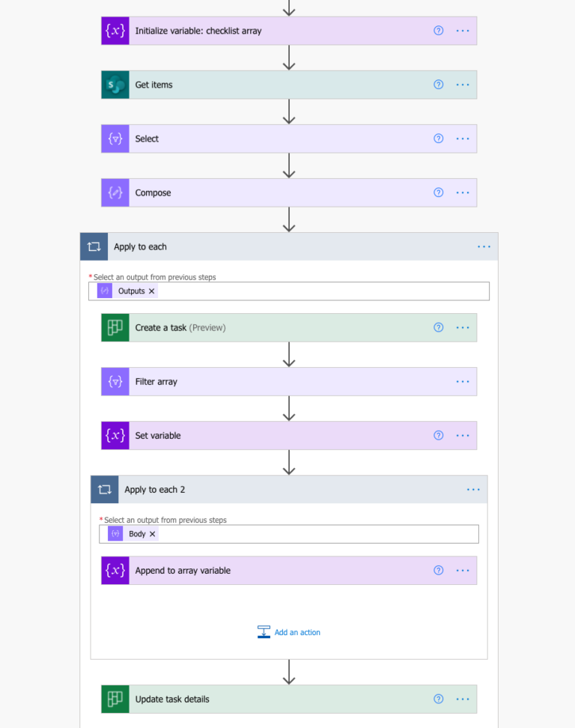Click the Filter array funnel icon
The width and height of the screenshot is (575, 728).
(115, 381)
